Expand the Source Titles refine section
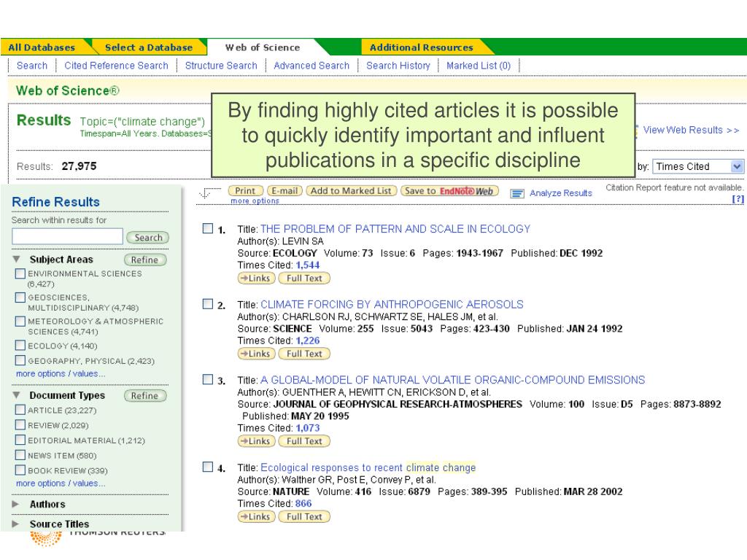Viewport: 747px width, 560px height. coord(16,524)
